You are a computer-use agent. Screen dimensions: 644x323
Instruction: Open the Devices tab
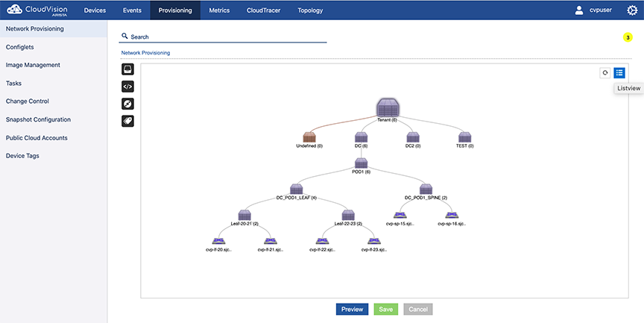point(95,10)
